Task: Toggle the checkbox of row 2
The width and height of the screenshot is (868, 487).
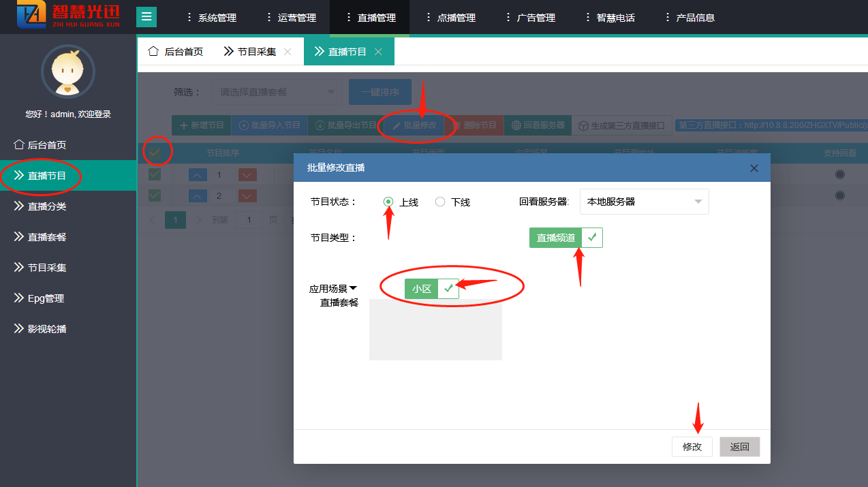Action: click(155, 195)
